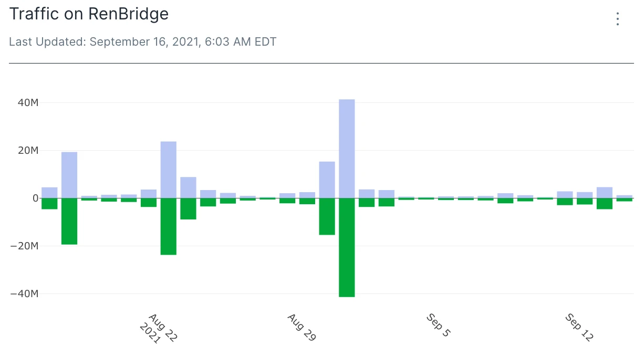Select the green bar just before the −40M peak

pyautogui.click(x=327, y=216)
